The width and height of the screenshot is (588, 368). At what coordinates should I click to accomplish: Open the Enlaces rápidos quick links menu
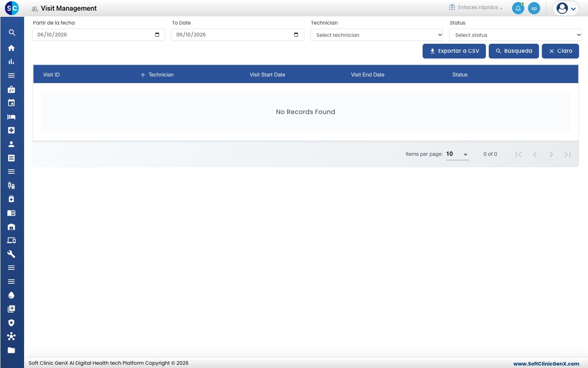pos(476,7)
